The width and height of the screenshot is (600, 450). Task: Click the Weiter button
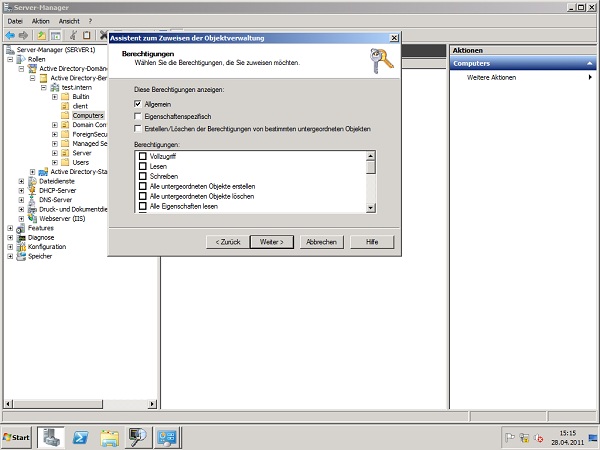(x=272, y=242)
